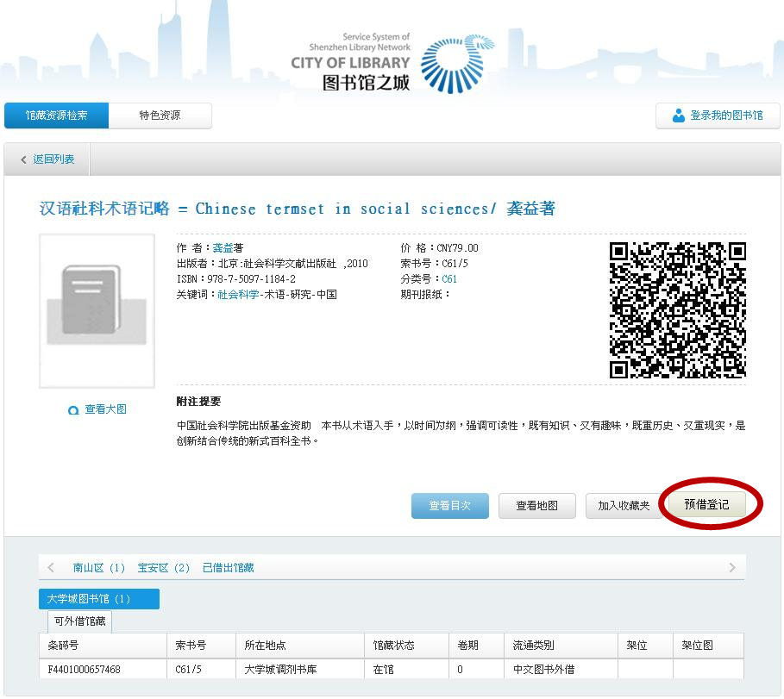
Task: Open the 已借出馆藏 tab
Action: click(x=228, y=568)
